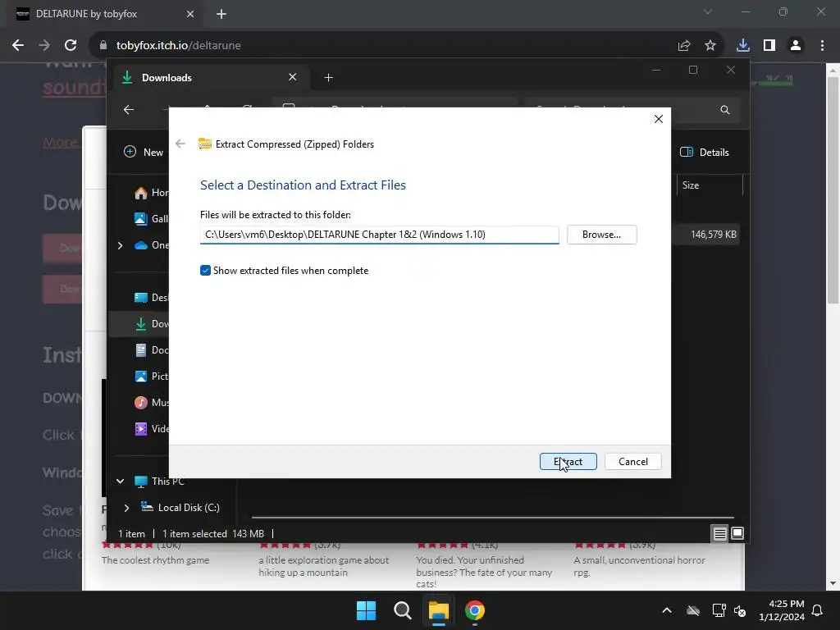Select Downloads in the navigation pane
Viewport: 840px width, 630px height.
(151, 323)
